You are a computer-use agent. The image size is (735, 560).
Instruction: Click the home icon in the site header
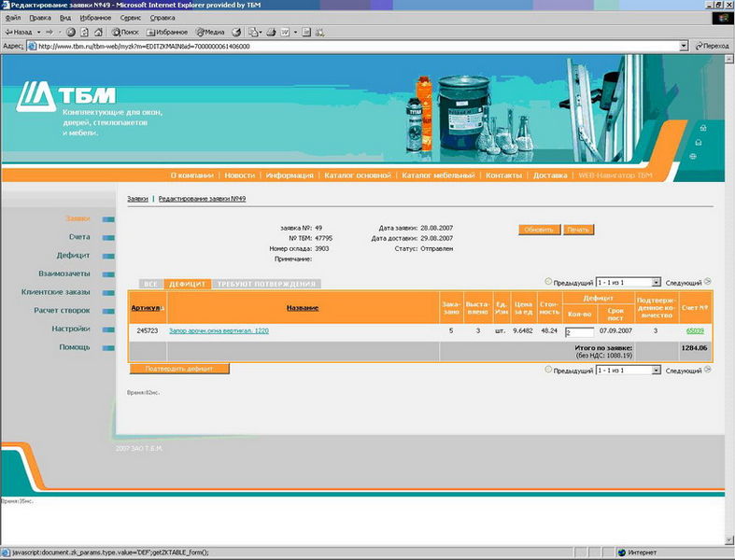[702, 128]
